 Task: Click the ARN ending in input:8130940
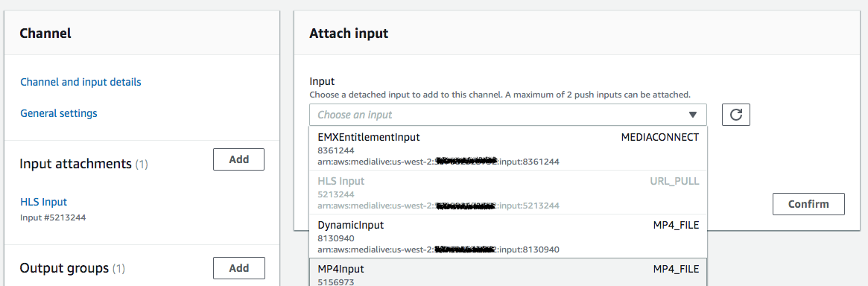tap(438, 250)
